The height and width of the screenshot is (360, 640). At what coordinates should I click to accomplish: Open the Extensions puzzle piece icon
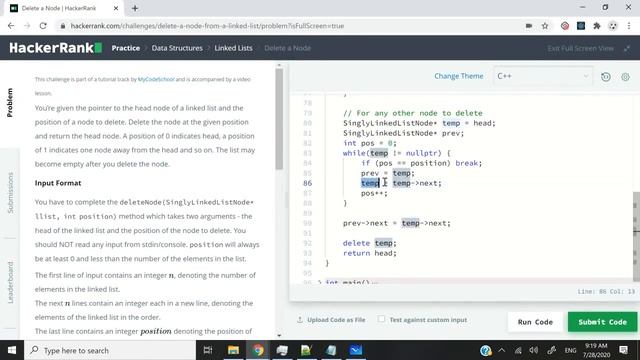point(597,26)
